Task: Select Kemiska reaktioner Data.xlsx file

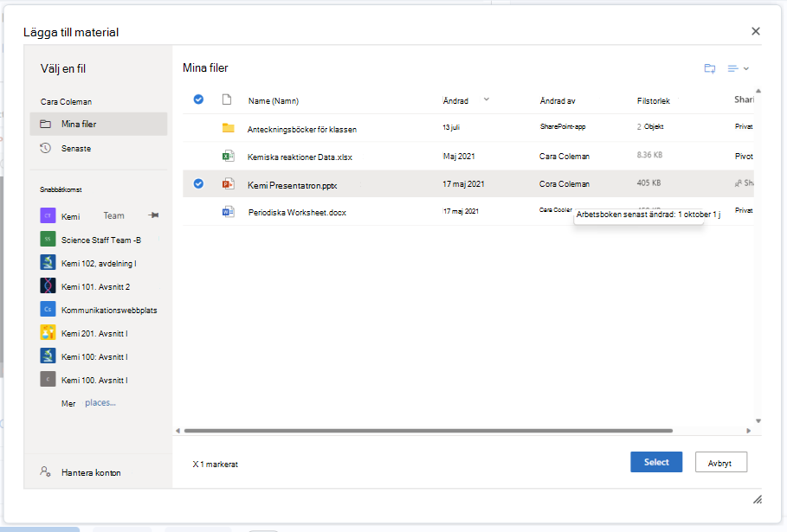Action: pyautogui.click(x=300, y=157)
